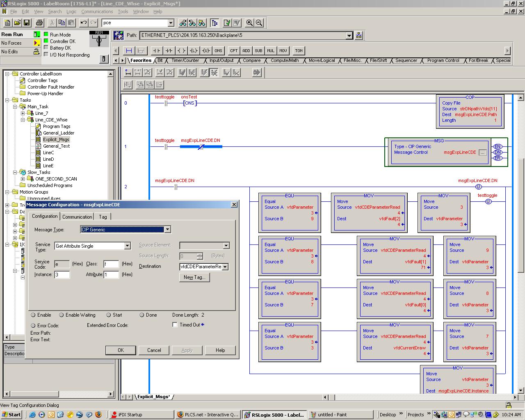Click Cancel in Message Configuration dialog
This screenshot has height=420, width=525.
tap(154, 350)
